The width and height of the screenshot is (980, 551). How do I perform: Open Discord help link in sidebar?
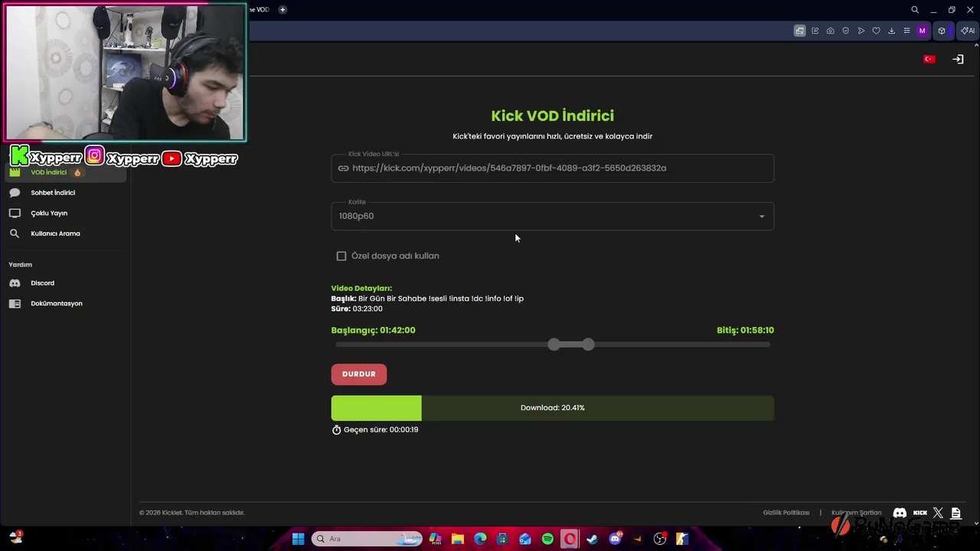click(65, 283)
